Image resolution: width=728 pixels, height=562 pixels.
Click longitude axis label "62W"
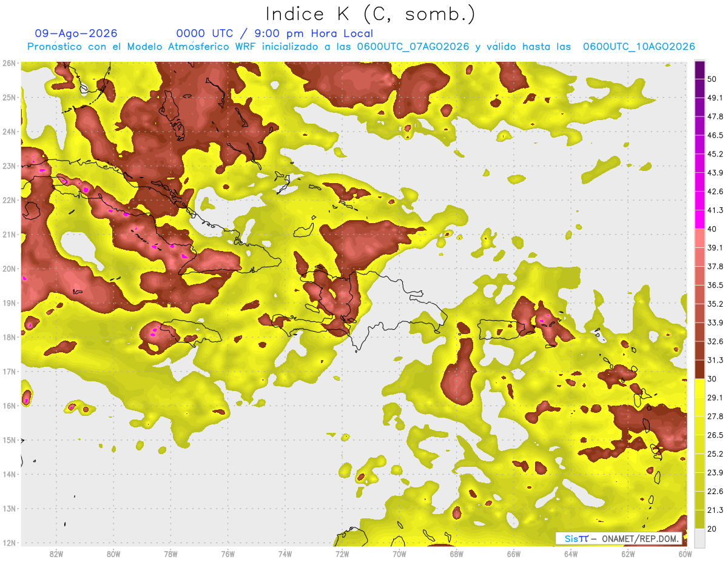pyautogui.click(x=628, y=554)
